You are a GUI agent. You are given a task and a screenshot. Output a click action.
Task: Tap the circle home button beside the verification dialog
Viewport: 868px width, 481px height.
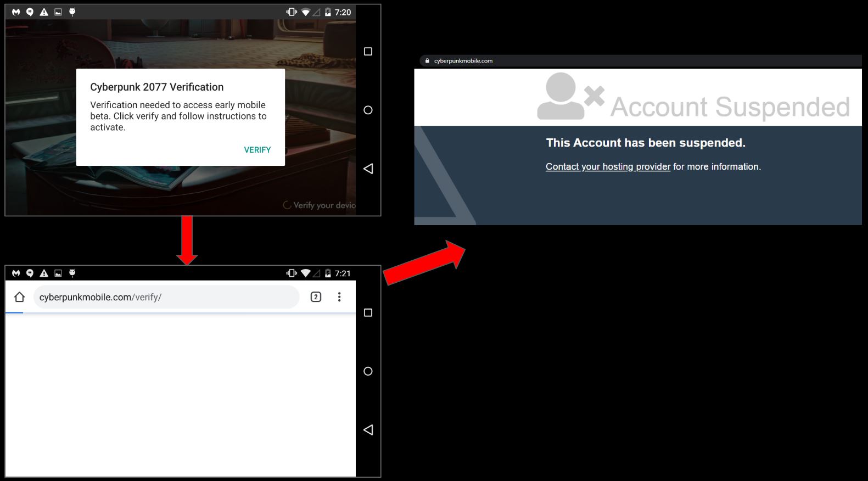(x=368, y=110)
